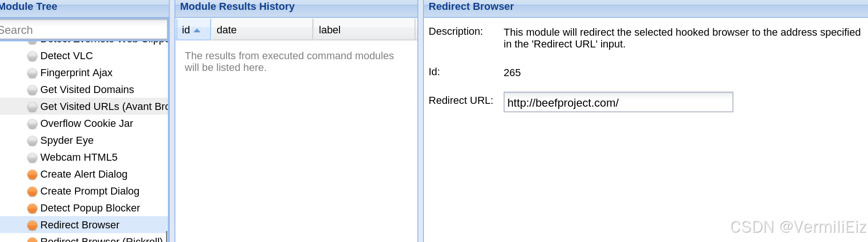Click the gray icon beside Spyder Eye

(x=32, y=141)
